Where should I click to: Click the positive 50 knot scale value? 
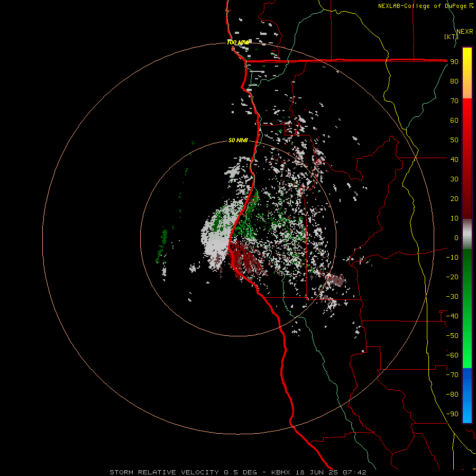point(454,140)
